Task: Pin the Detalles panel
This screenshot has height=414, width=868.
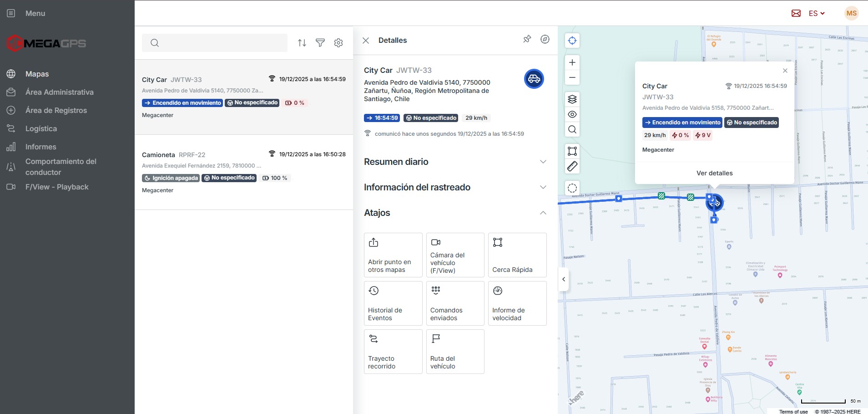Action: click(x=527, y=39)
